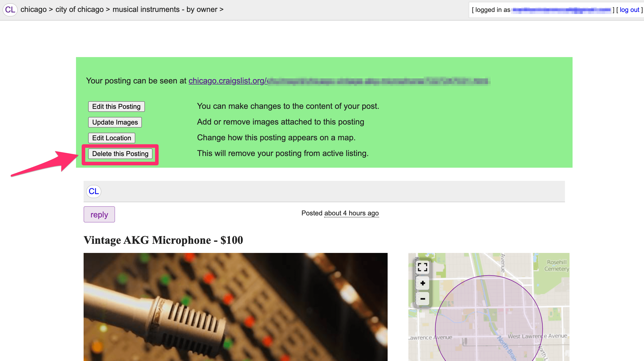Screen dimensions: 644x361
Task: Click Update Images button
Action: tap(115, 122)
